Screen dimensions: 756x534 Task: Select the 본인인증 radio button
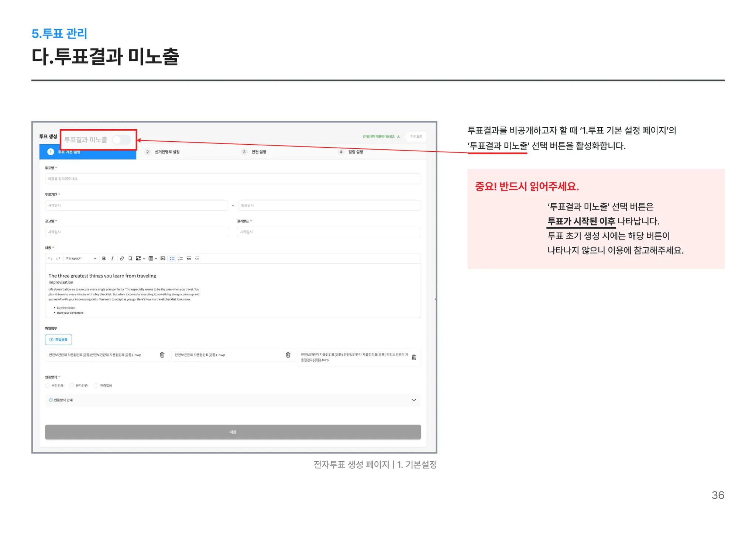[x=47, y=386]
